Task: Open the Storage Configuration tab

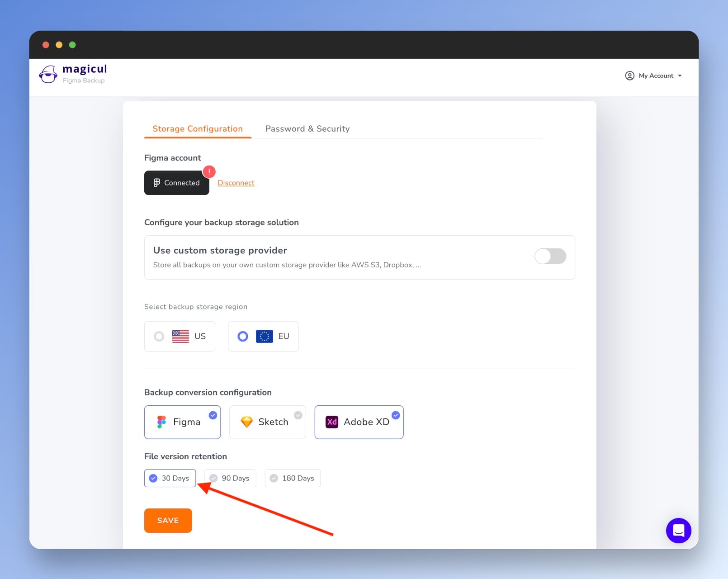Action: [198, 128]
